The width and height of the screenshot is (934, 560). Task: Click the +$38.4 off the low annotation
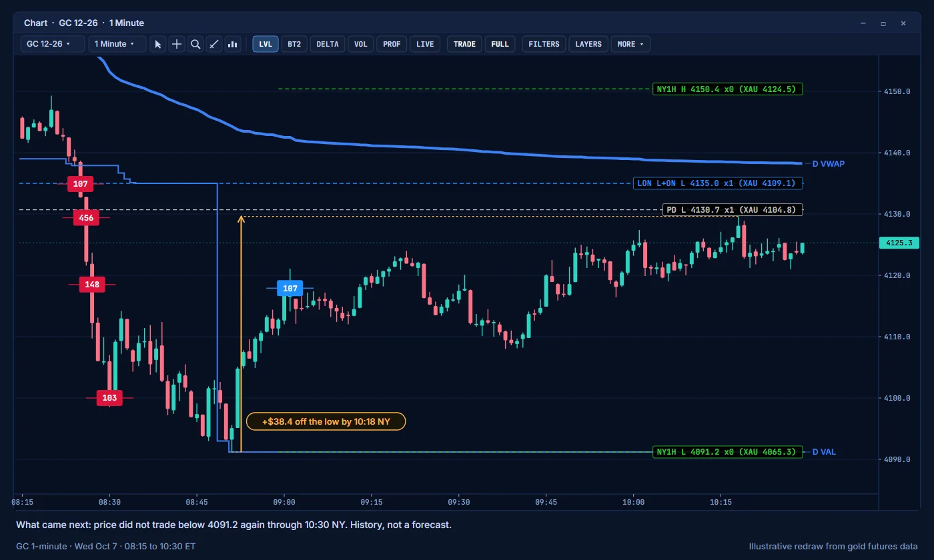(x=326, y=422)
